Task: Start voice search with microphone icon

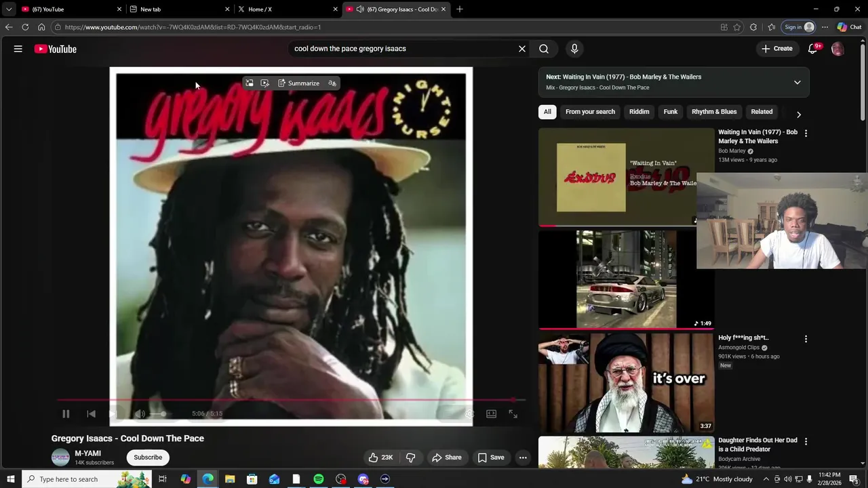Action: tap(574, 49)
